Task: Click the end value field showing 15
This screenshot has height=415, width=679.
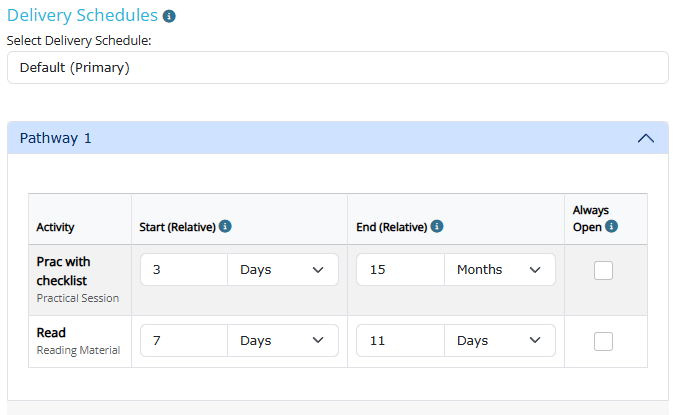Action: point(400,270)
